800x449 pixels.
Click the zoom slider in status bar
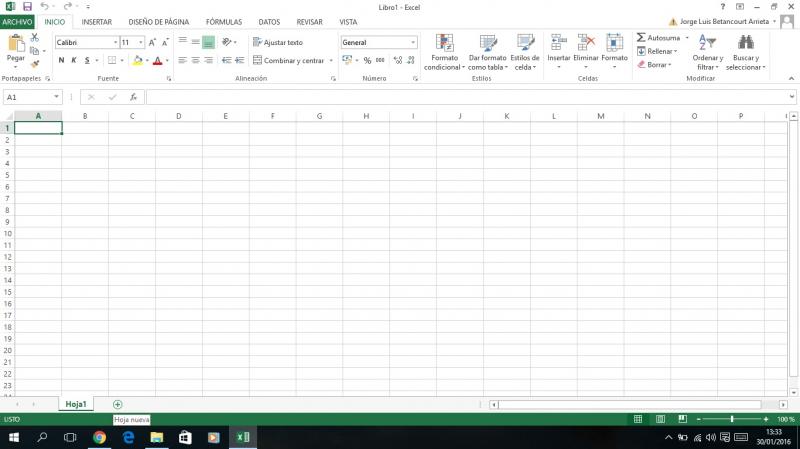point(732,419)
